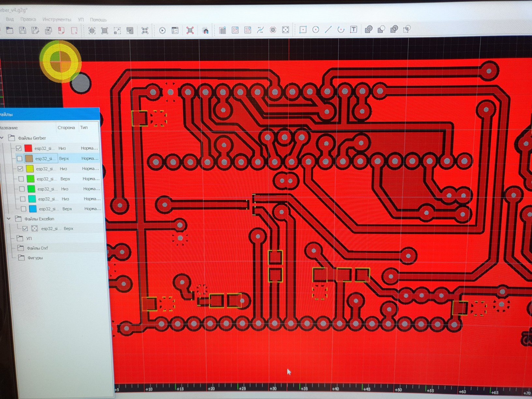Collapse the Файлы Gerber tree node
Image resolution: width=532 pixels, height=399 pixels.
pos(2,138)
